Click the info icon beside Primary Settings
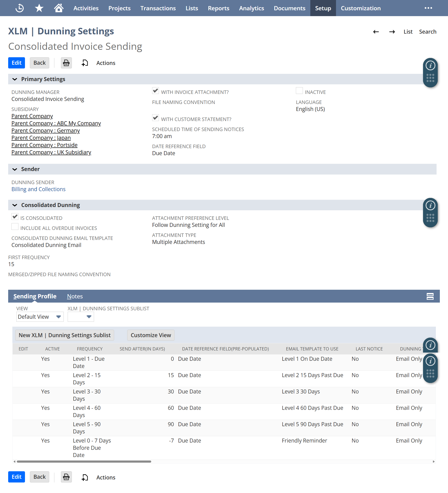Image resolution: width=448 pixels, height=493 pixels. pyautogui.click(x=430, y=65)
